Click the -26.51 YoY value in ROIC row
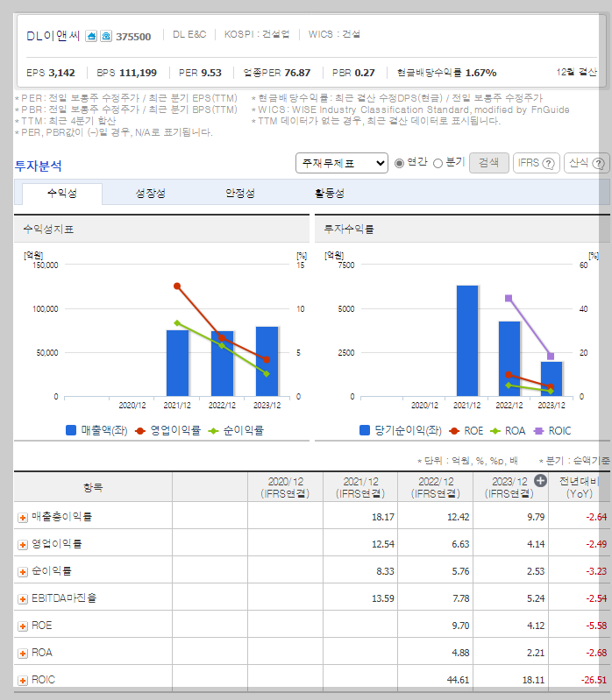 pyautogui.click(x=594, y=681)
